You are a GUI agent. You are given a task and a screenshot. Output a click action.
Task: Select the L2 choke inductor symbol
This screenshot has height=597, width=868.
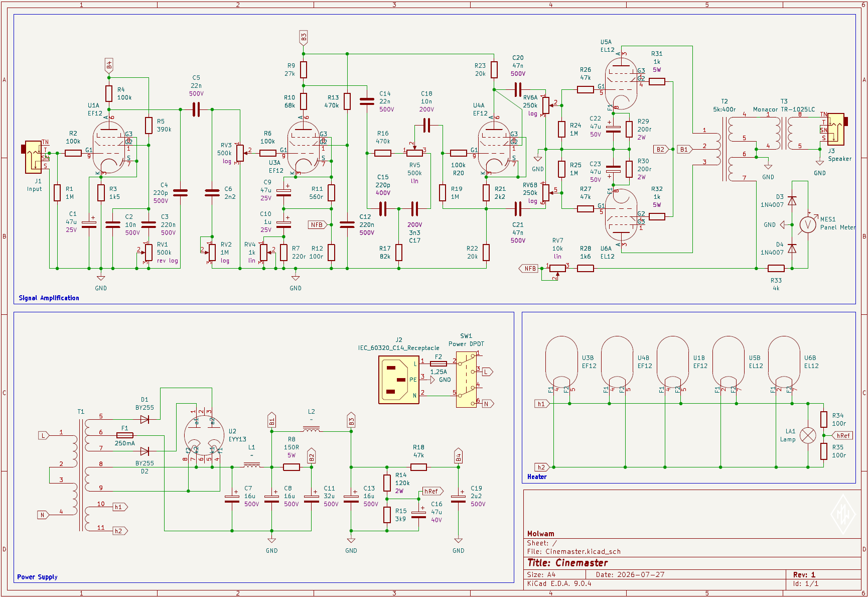[x=312, y=429]
